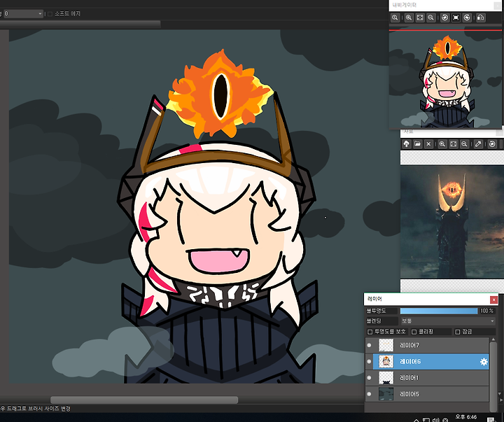This screenshot has width=504, height=422.
Task: Select 레이어5 layer
Action: 427,394
